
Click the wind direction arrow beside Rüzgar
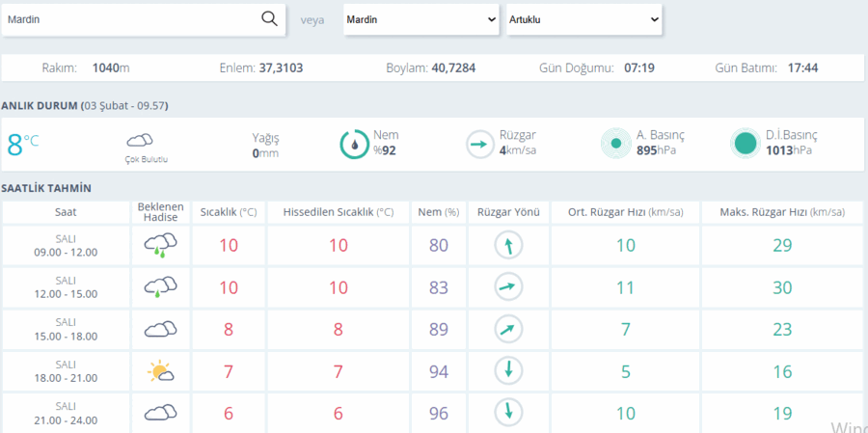tap(479, 144)
